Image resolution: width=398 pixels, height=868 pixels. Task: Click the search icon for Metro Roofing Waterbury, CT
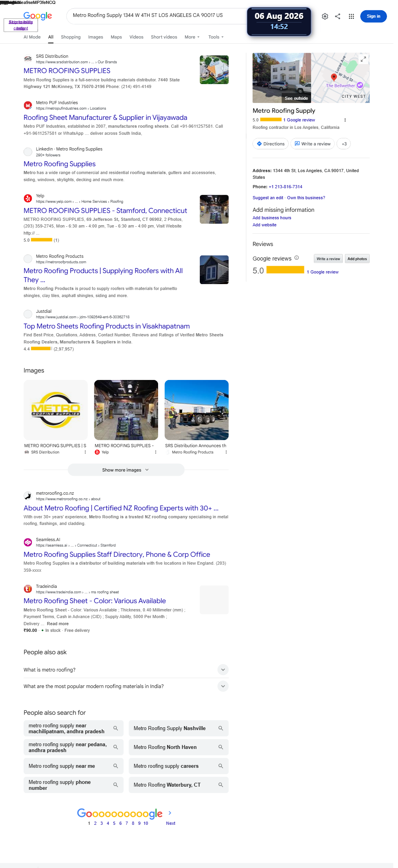[x=221, y=785]
